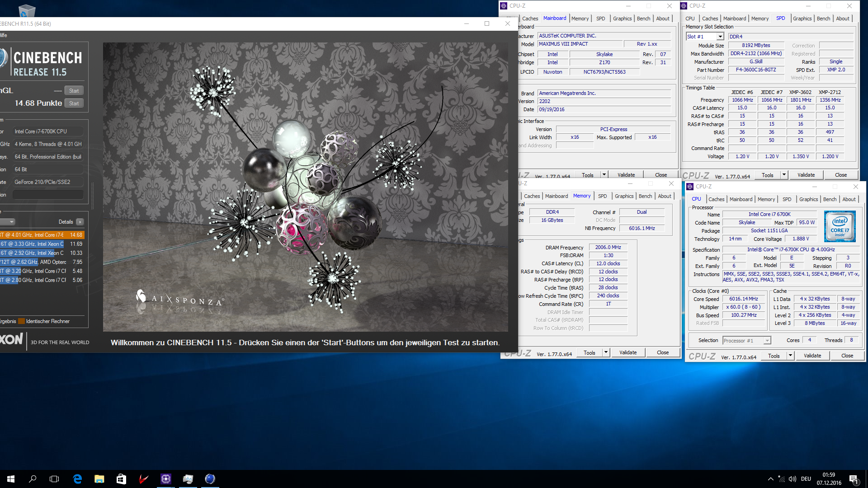This screenshot has height=488, width=868.
Task: Click the Intel Core i7 inside logo
Action: [x=840, y=226]
